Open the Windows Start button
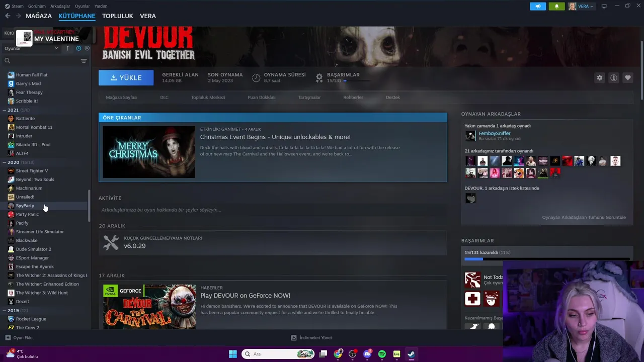This screenshot has width=644, height=362. click(x=233, y=354)
